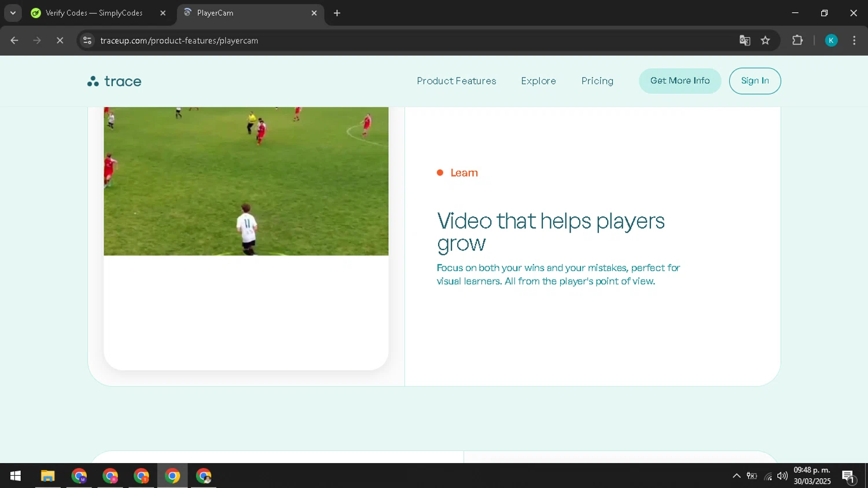Open the second Chrome taskbar icon
The width and height of the screenshot is (868, 488).
(110, 476)
